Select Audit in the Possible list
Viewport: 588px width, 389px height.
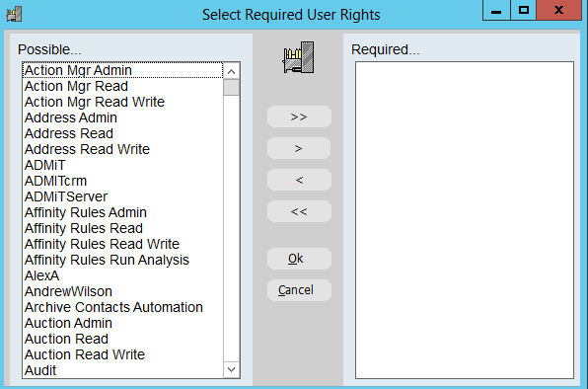123,370
